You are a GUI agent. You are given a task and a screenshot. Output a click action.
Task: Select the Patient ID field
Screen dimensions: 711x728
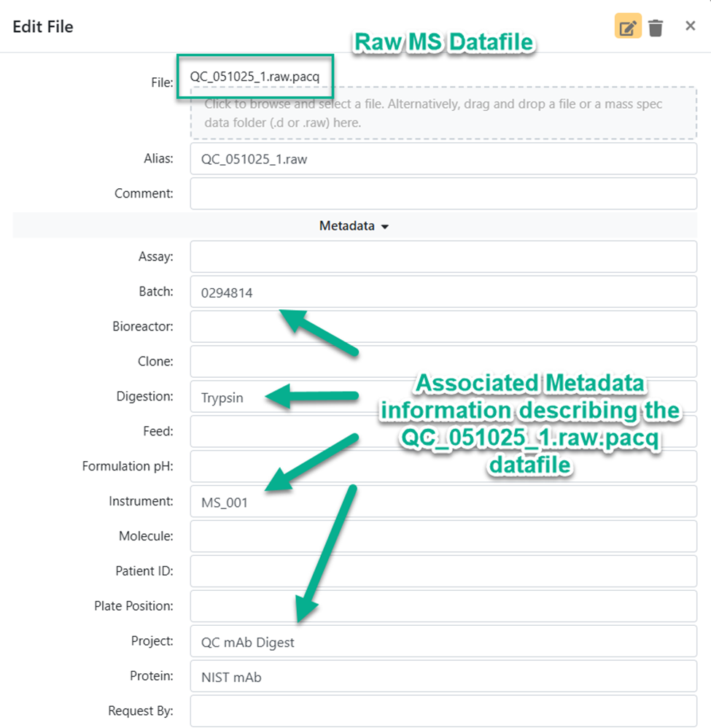(x=443, y=571)
